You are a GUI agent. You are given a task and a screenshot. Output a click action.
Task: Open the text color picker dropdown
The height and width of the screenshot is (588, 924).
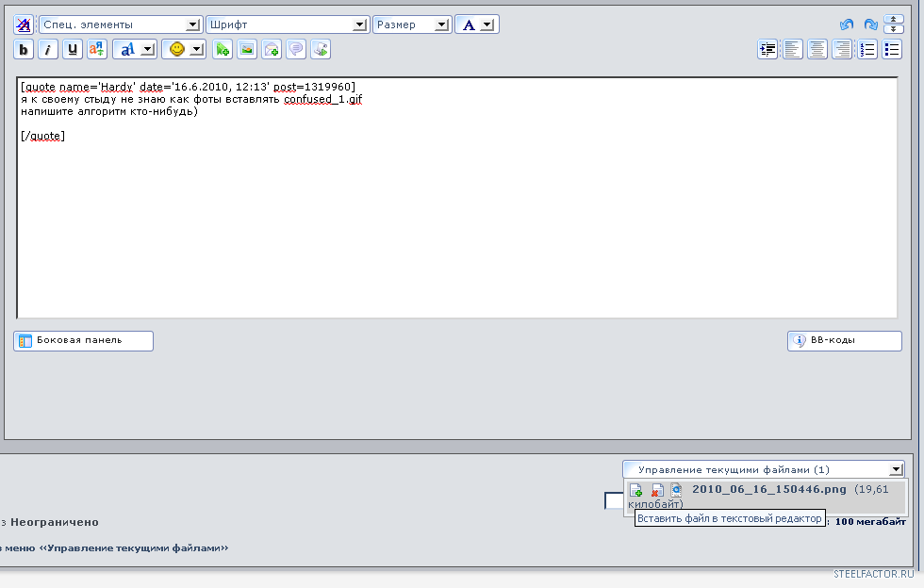[x=477, y=24]
